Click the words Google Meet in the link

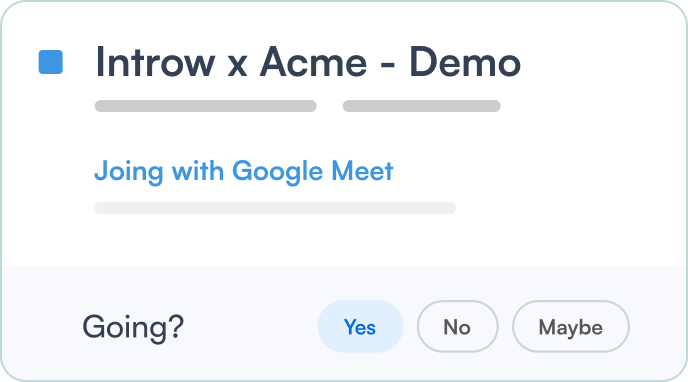312,171
